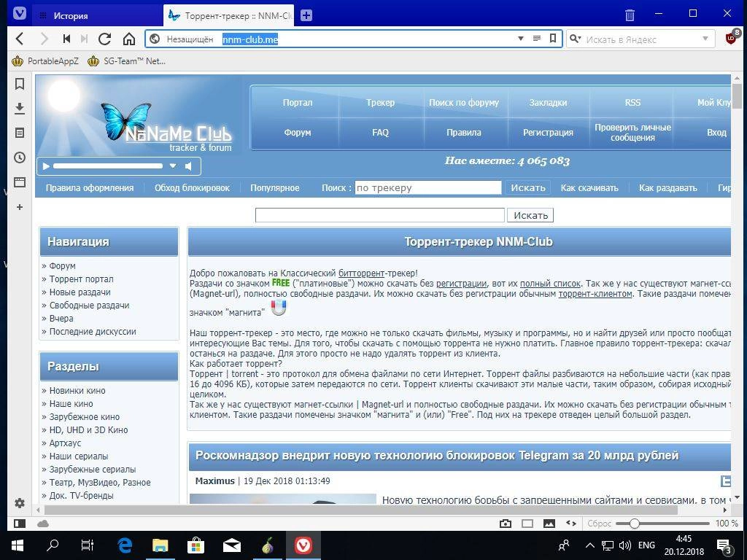
Task: Go forward with the arrow button
Action: [44, 39]
